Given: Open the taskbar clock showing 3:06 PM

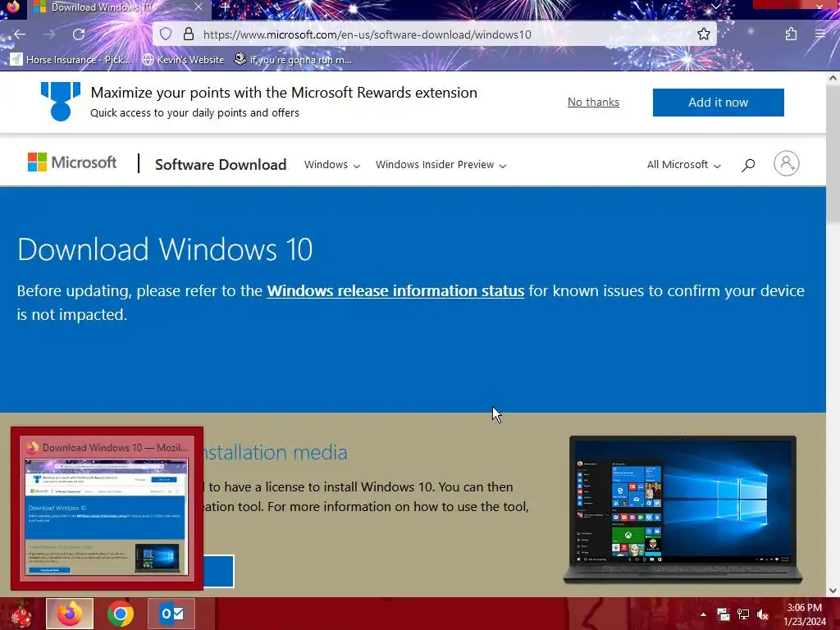Looking at the screenshot, I should click(x=805, y=614).
